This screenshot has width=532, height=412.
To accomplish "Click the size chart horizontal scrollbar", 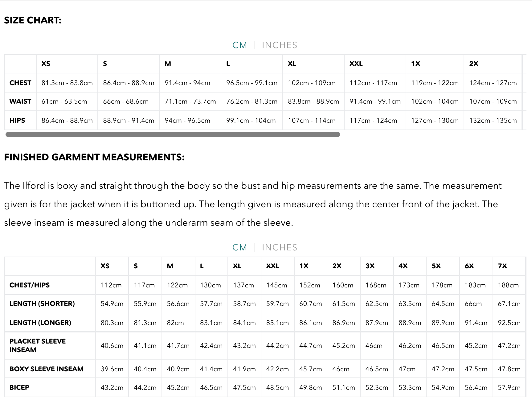I will (173, 134).
